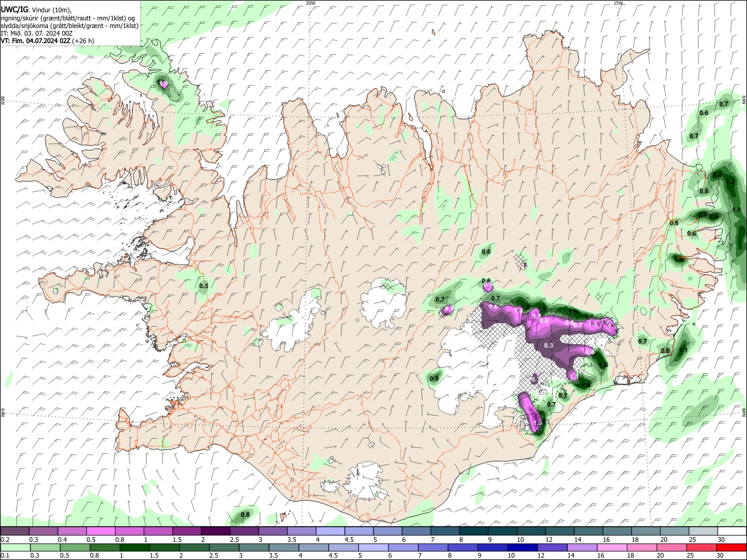The height and width of the screenshot is (560, 747).
Task: Click the '0.5' value on the western peninsula
Action: coord(204,286)
